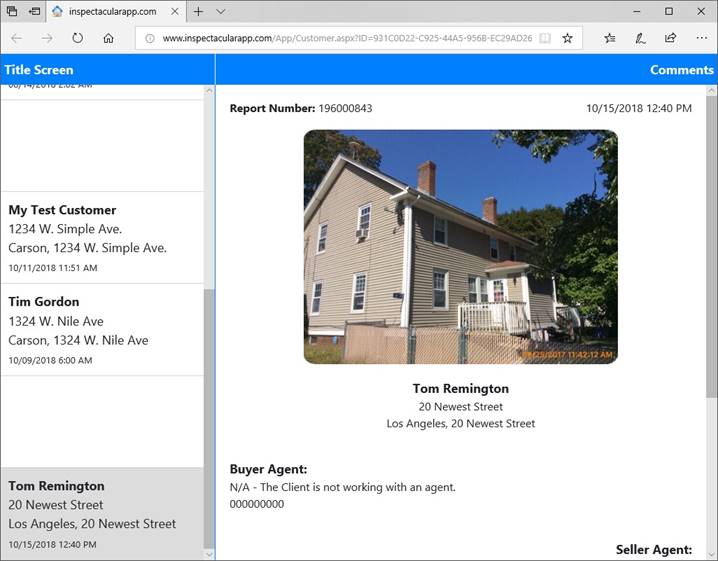Click the tabs set aside icon
Image resolution: width=718 pixels, height=561 pixels.
(x=12, y=11)
